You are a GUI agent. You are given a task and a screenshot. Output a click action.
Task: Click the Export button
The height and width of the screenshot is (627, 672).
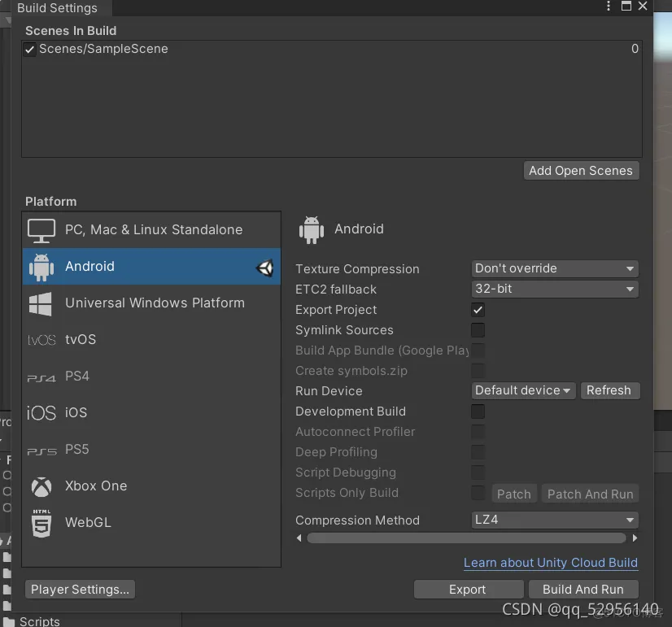(x=468, y=590)
